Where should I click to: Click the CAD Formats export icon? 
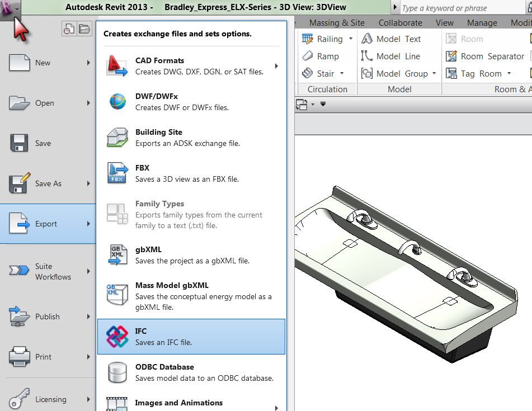117,66
